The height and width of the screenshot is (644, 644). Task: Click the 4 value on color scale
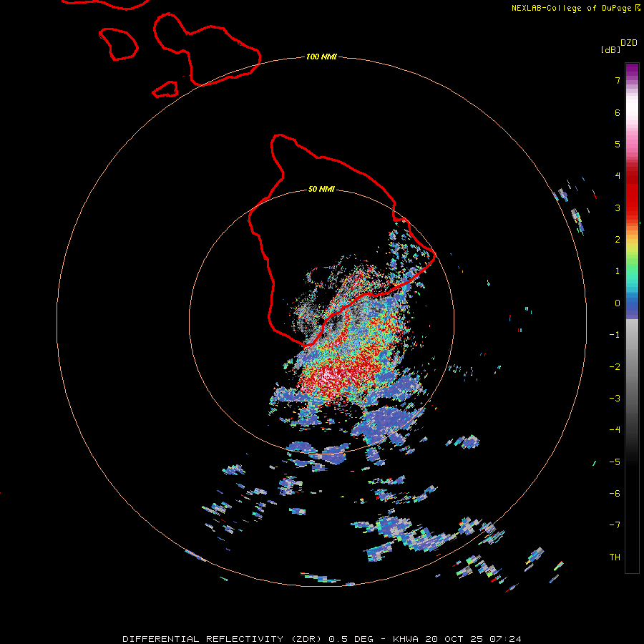[x=618, y=176]
